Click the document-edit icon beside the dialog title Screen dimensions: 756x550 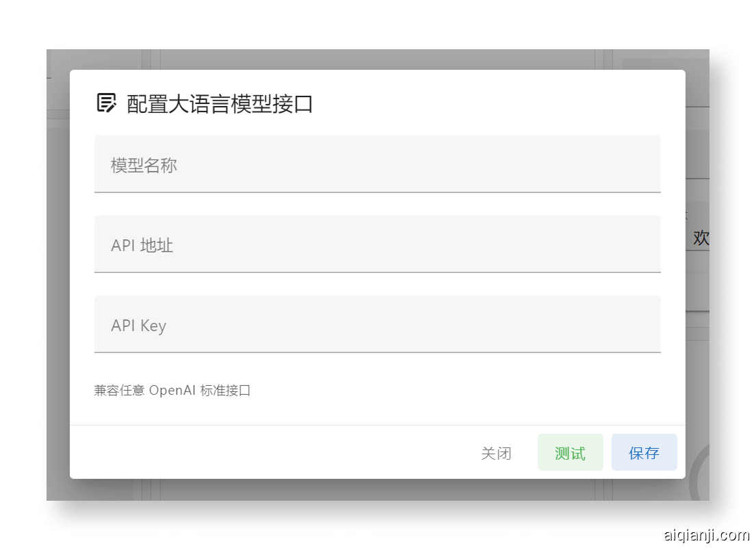(105, 103)
